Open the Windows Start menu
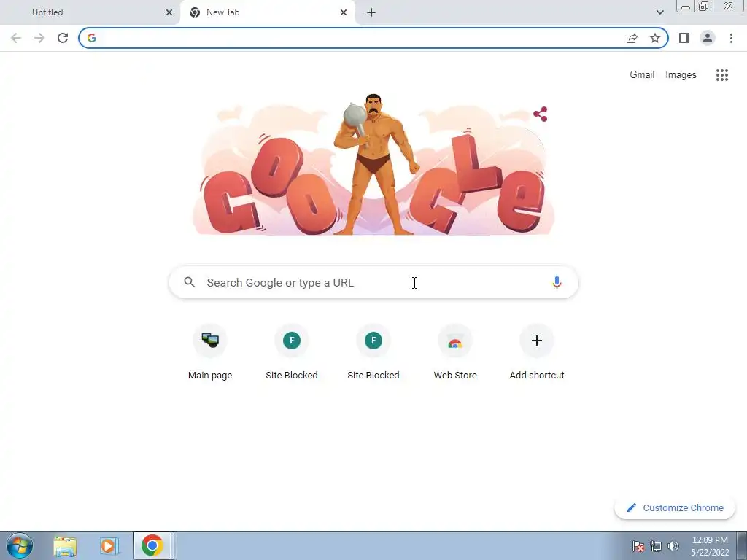Screen dimensions: 747x560 [x=20, y=545]
